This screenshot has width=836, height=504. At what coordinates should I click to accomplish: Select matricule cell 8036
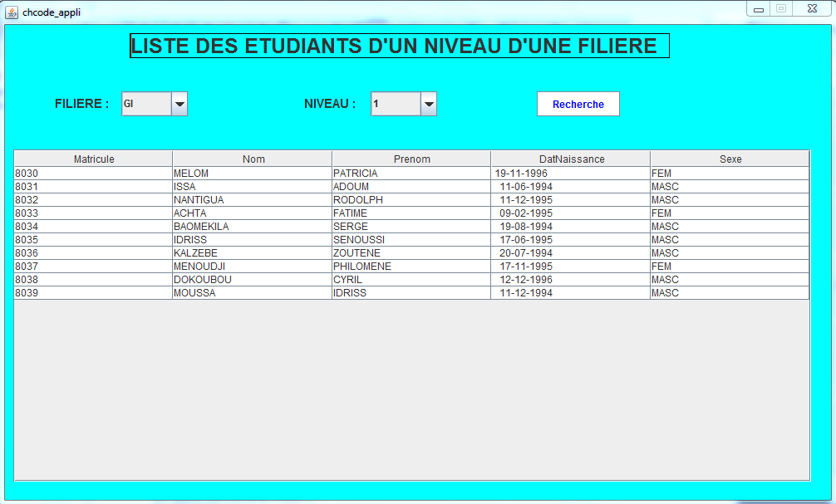[x=93, y=253]
